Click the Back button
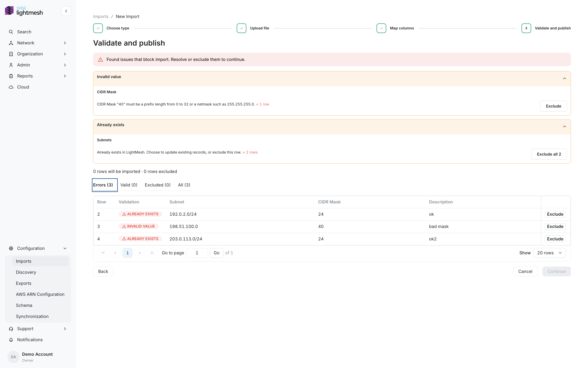The image size is (588, 368). point(103,271)
